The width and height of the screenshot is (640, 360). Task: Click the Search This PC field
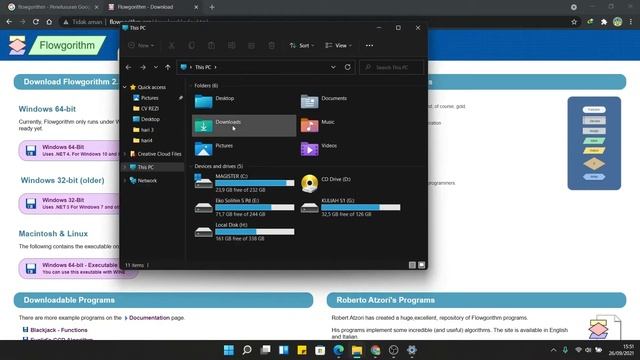tap(391, 67)
